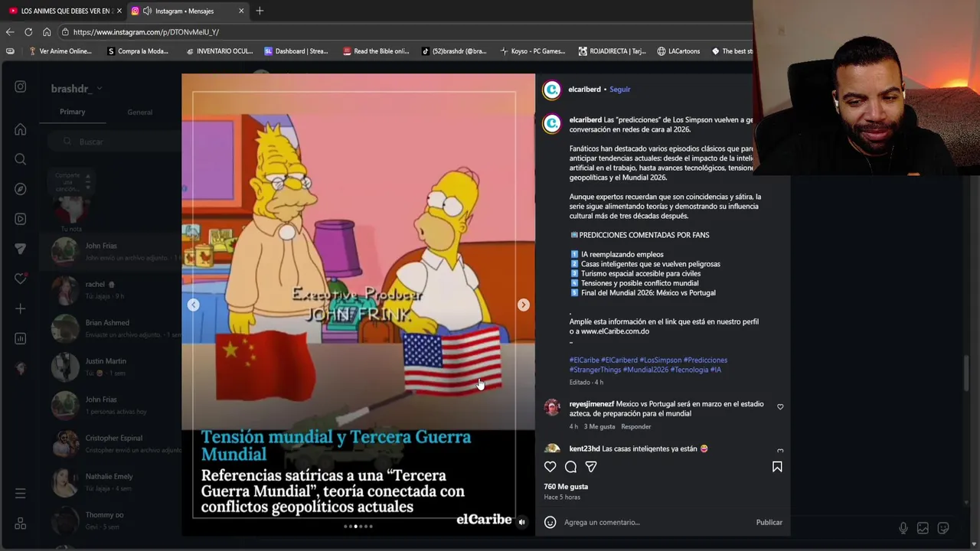Open Ver Anime Online bookmark
This screenshot has height=551, width=980.
point(60,51)
